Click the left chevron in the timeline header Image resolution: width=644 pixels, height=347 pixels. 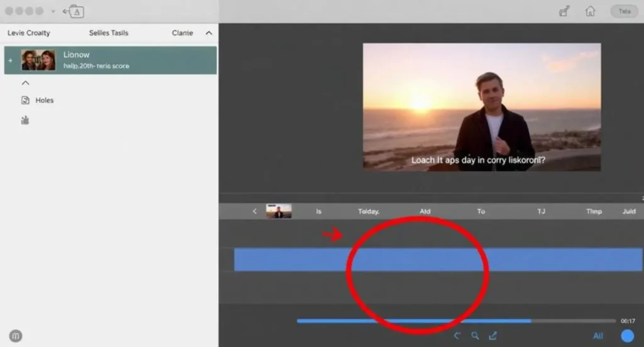pos(255,211)
